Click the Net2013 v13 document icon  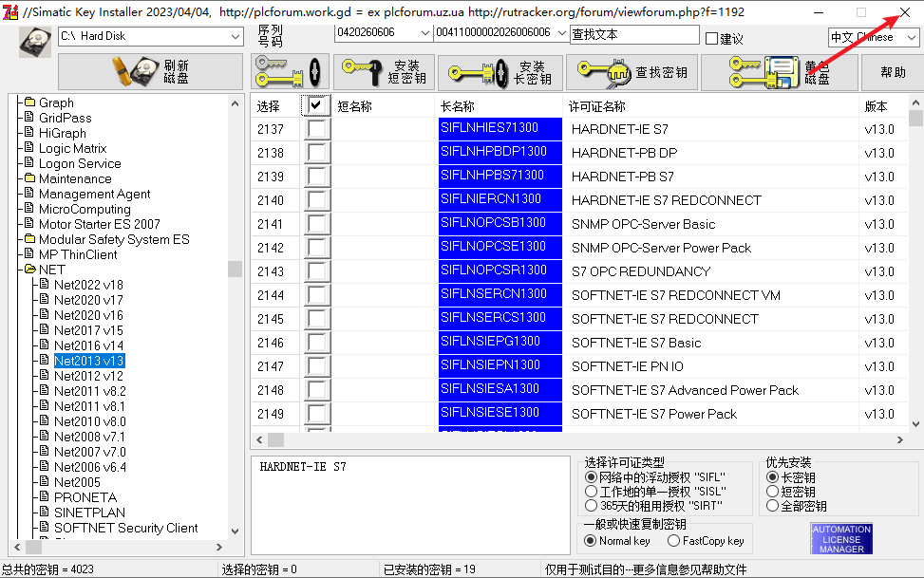click(45, 360)
